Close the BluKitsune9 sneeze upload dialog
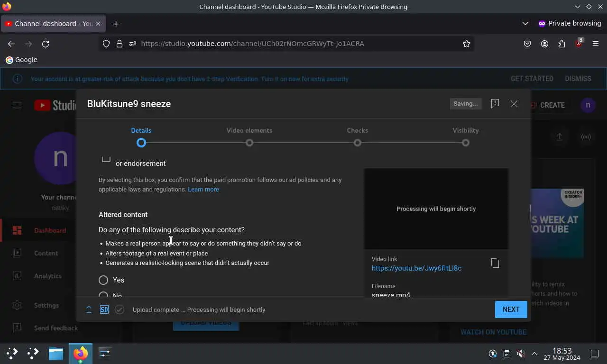The height and width of the screenshot is (364, 607). pos(514,104)
